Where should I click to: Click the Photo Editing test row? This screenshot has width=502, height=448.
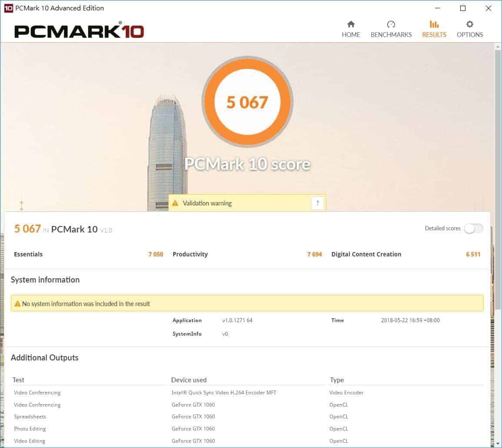tap(30, 429)
